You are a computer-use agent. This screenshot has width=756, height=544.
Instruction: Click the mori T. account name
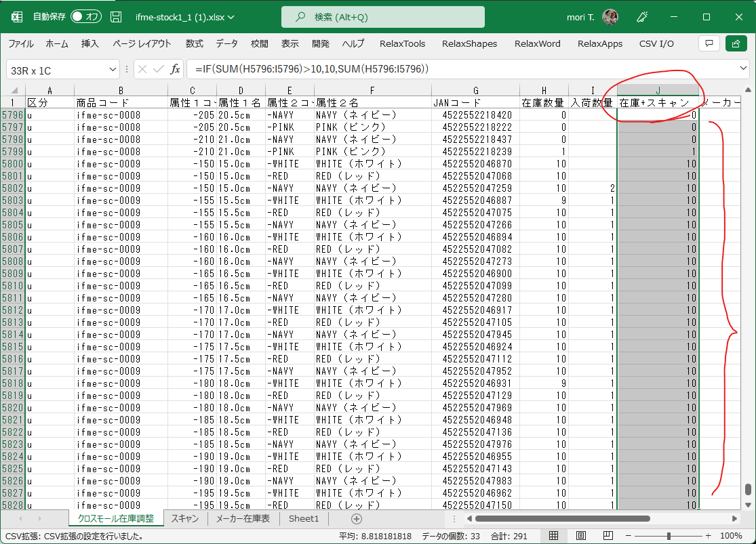pos(581,17)
